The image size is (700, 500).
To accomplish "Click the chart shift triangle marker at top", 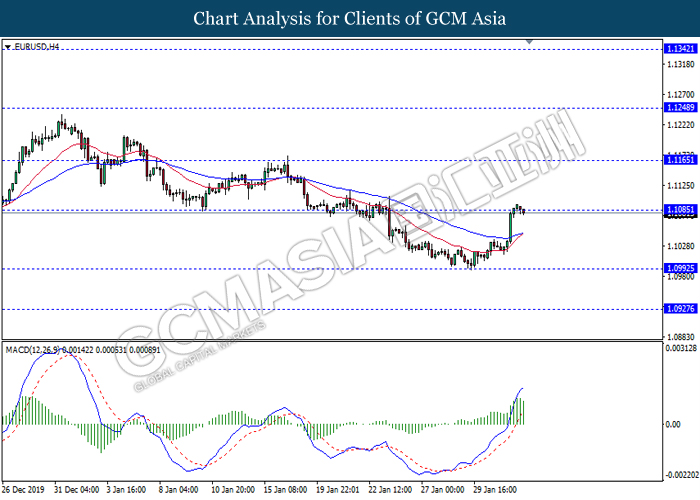I will (x=529, y=42).
